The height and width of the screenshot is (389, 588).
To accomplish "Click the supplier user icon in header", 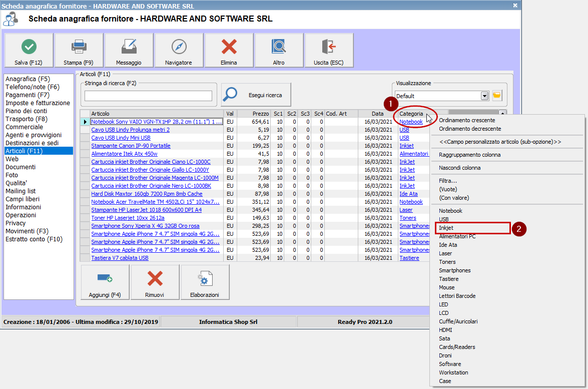I will (11, 19).
